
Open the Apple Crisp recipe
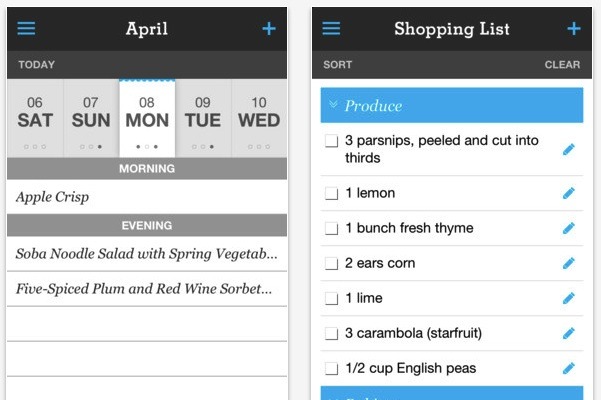[x=53, y=197]
